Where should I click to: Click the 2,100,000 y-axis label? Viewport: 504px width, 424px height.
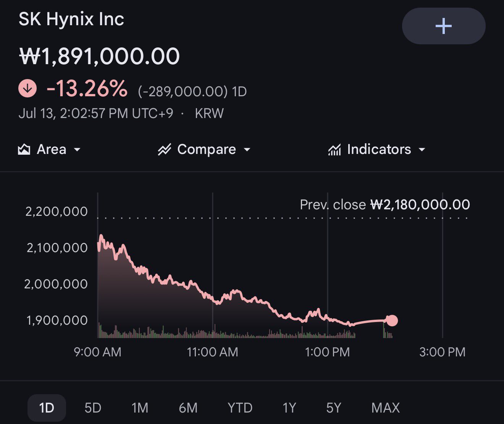click(x=57, y=248)
